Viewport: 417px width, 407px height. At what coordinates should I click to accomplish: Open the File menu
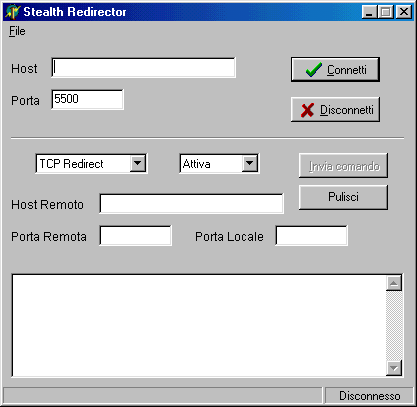[x=17, y=31]
